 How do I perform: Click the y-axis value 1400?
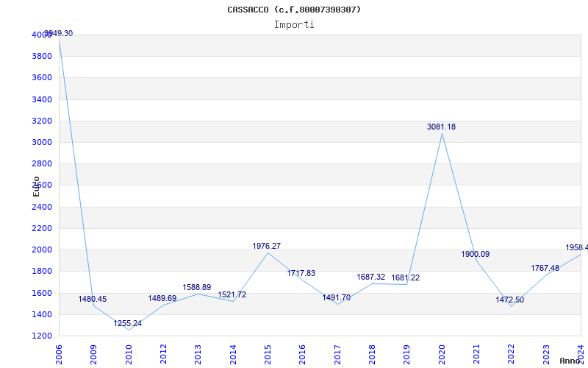pos(42,314)
